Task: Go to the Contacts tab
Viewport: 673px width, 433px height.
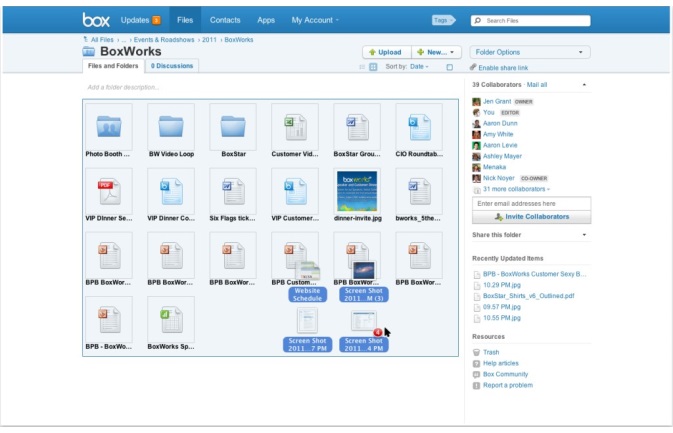Action: (x=225, y=20)
